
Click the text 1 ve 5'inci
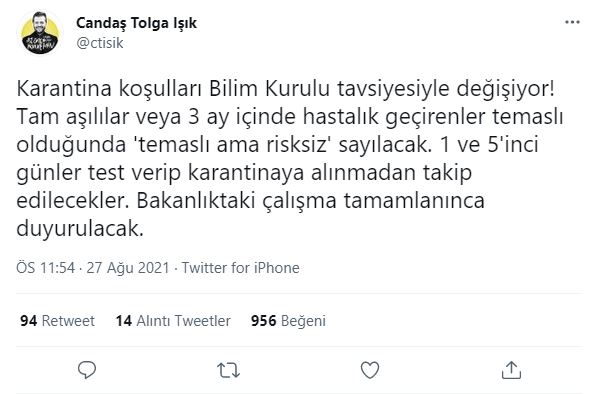click(x=489, y=145)
